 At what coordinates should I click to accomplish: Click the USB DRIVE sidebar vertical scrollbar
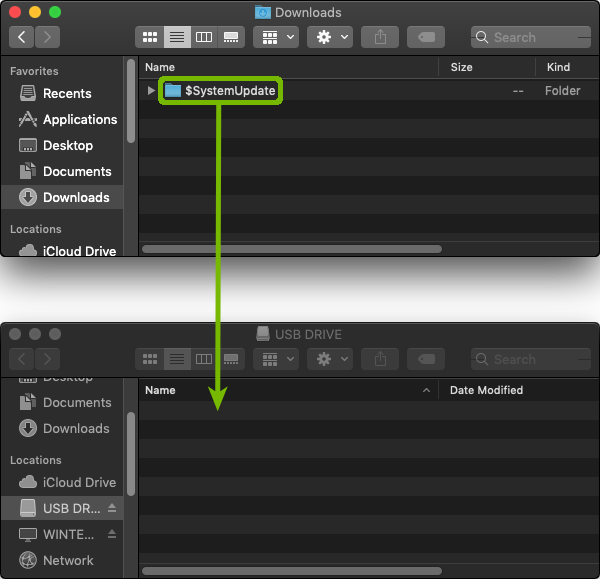131,454
